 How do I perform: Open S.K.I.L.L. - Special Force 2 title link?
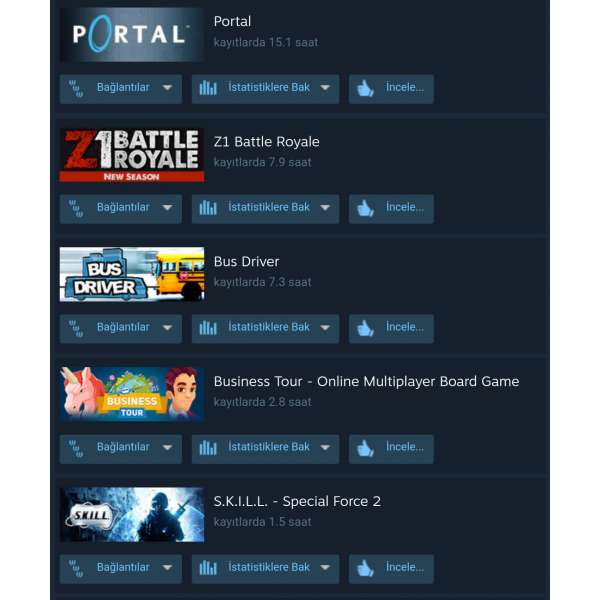[x=297, y=501]
